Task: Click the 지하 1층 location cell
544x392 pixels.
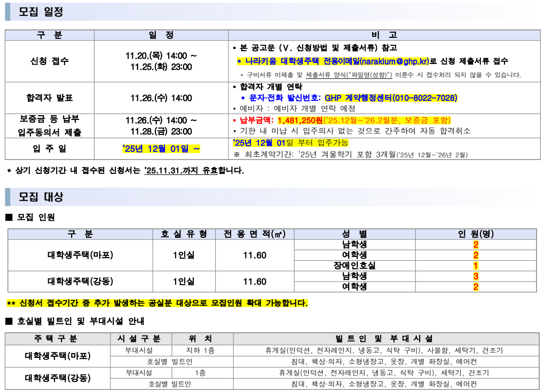Action: point(200,350)
